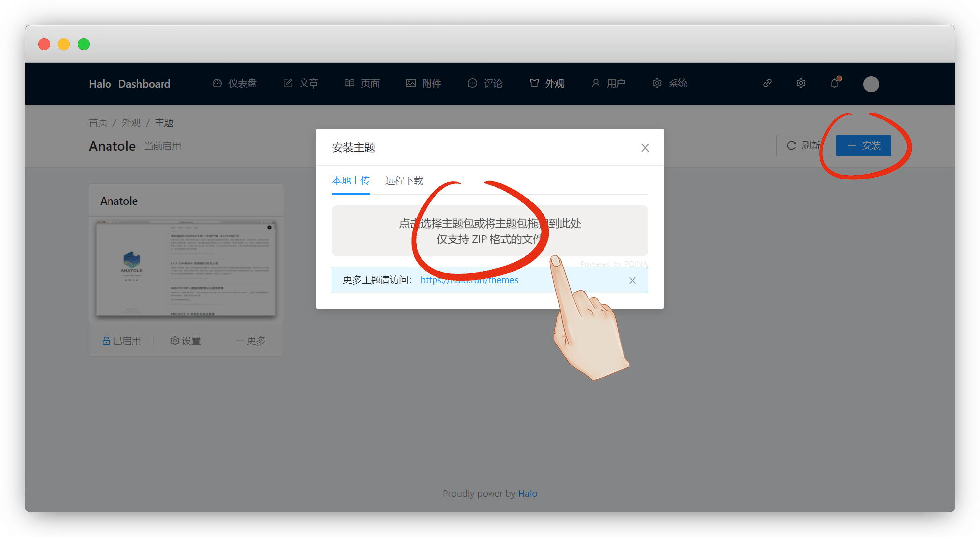Select the 本地上传 tab
The image size is (980, 537).
coord(350,181)
